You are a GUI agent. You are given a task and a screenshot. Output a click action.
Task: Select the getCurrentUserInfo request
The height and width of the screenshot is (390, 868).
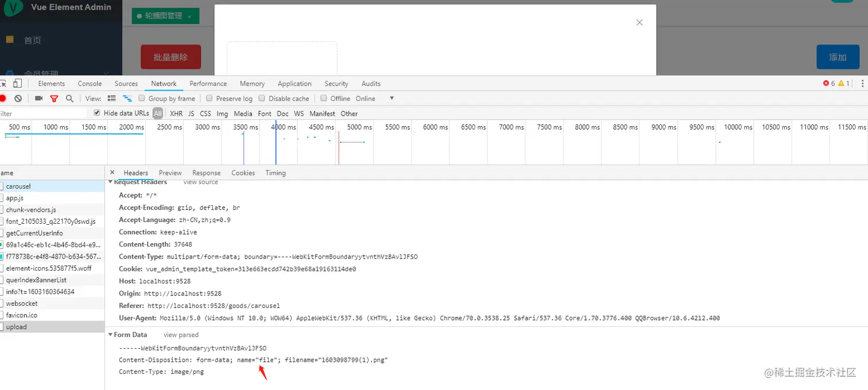[x=52, y=233]
